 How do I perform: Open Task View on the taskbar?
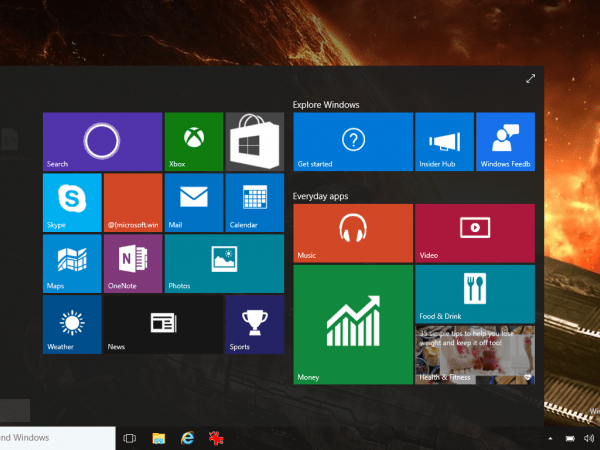130,438
